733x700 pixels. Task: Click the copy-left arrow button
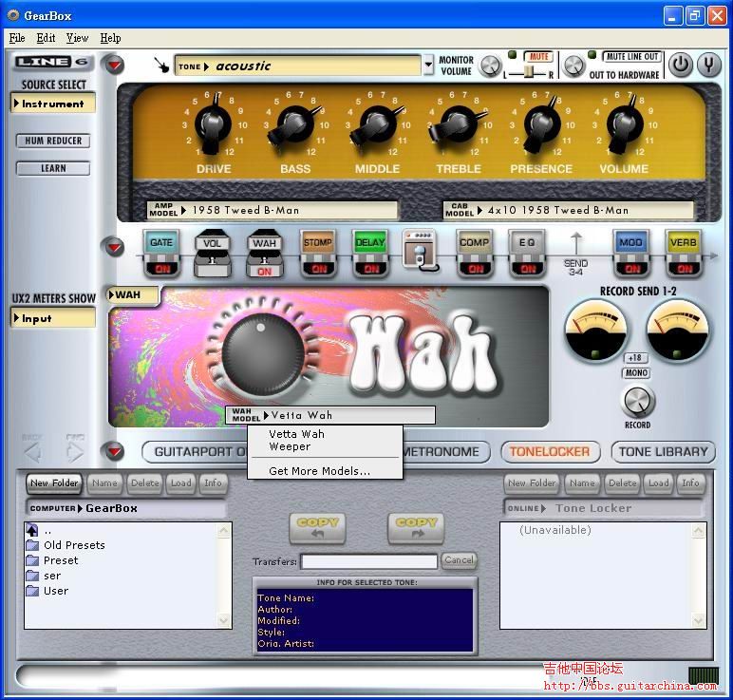[317, 528]
